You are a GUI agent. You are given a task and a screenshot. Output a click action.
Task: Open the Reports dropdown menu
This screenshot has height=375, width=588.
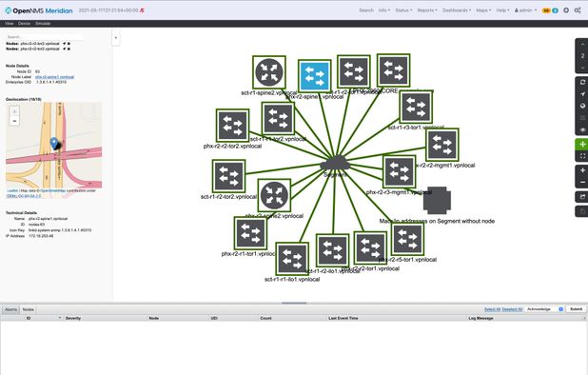click(x=427, y=10)
